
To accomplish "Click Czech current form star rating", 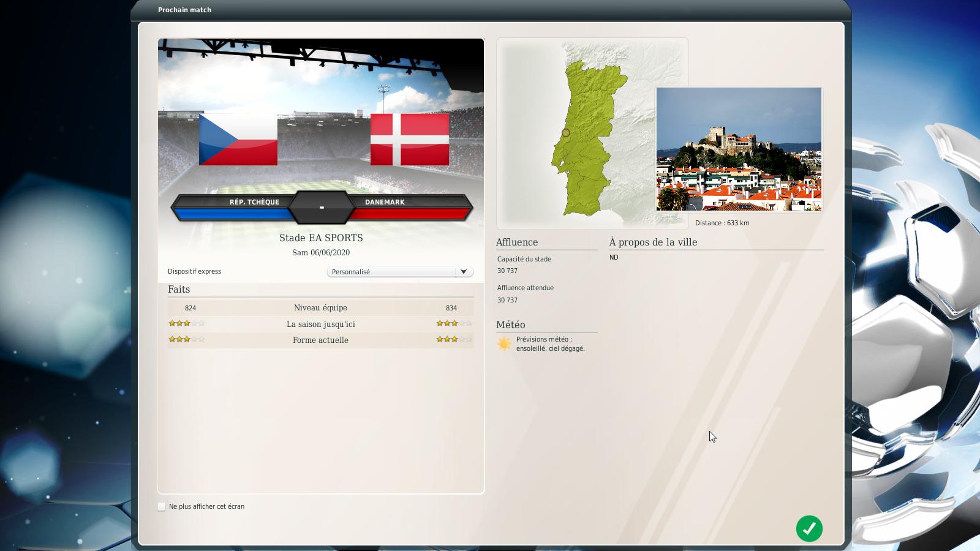I will click(x=187, y=339).
